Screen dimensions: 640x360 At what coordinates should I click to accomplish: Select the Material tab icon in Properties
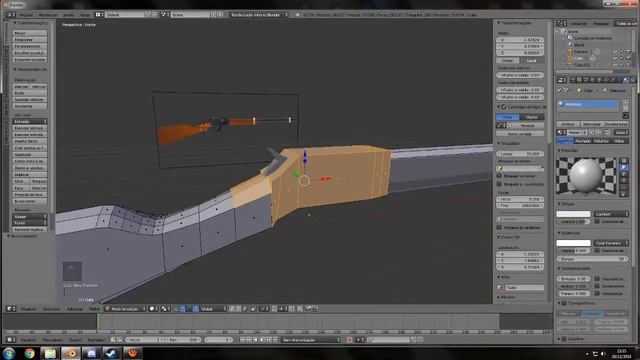(625, 80)
